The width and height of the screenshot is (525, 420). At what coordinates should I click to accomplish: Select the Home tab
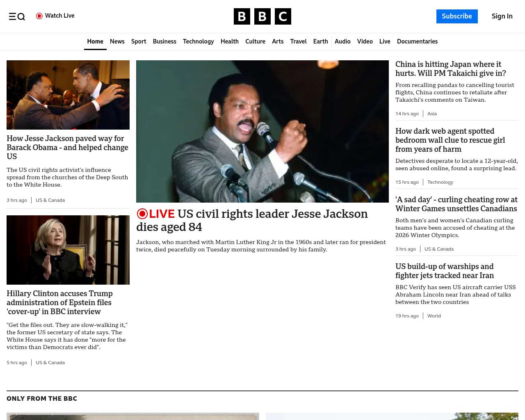coord(95,41)
